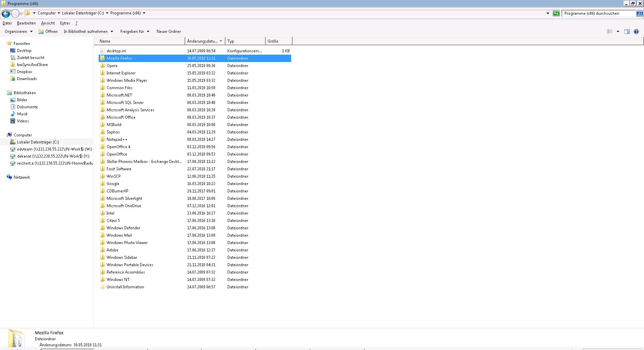644x350 pixels.
Task: Click the Uninstall Information folder icon
Action: coord(102,287)
